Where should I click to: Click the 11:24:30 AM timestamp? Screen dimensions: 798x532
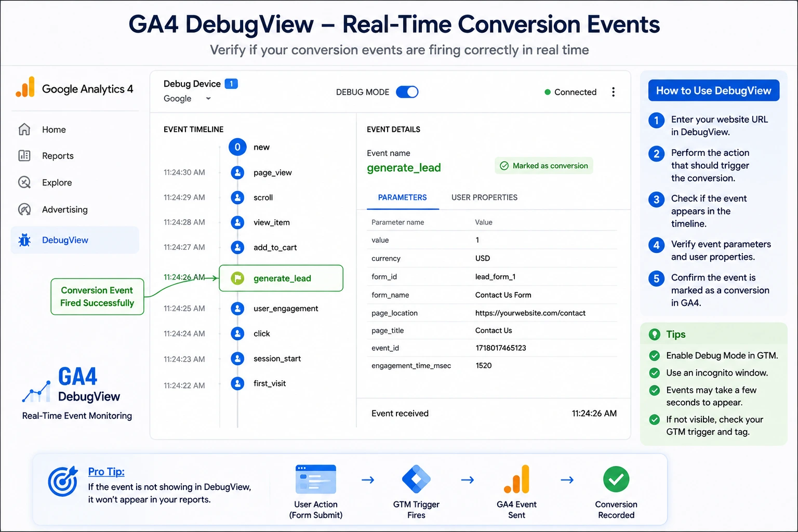(184, 172)
